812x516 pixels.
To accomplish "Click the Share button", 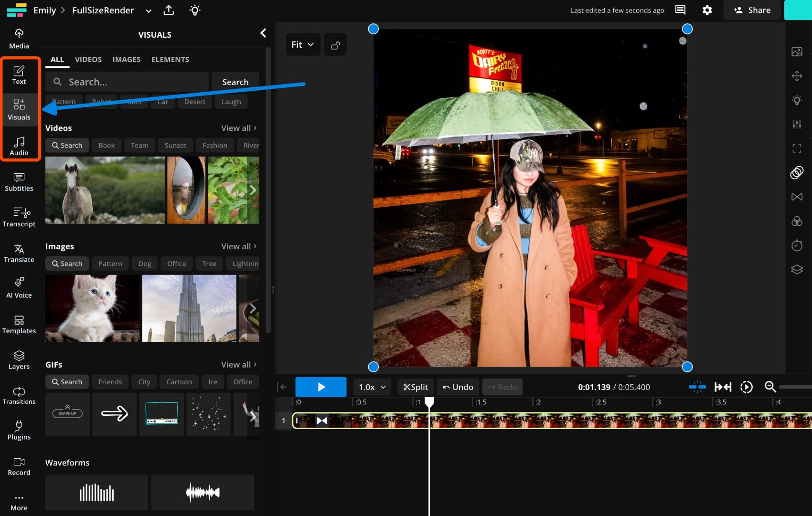I will (752, 11).
